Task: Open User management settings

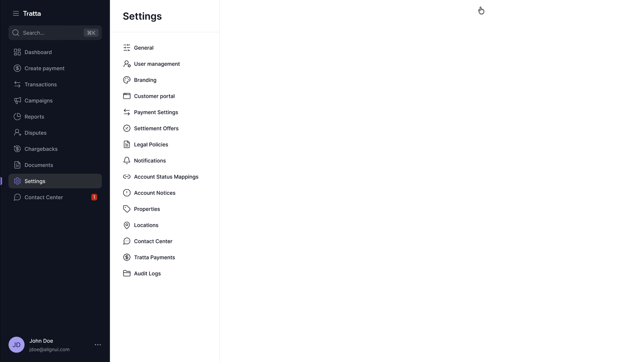Action: pyautogui.click(x=157, y=64)
